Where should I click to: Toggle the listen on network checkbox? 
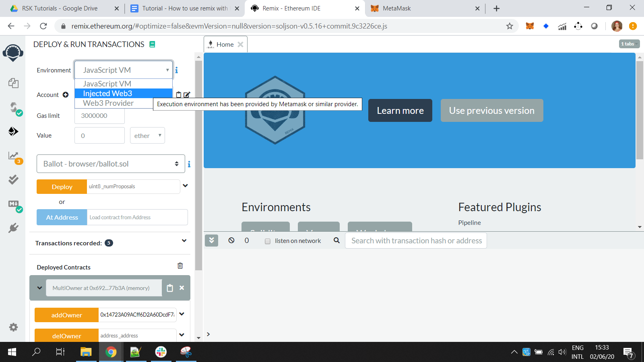pyautogui.click(x=268, y=241)
